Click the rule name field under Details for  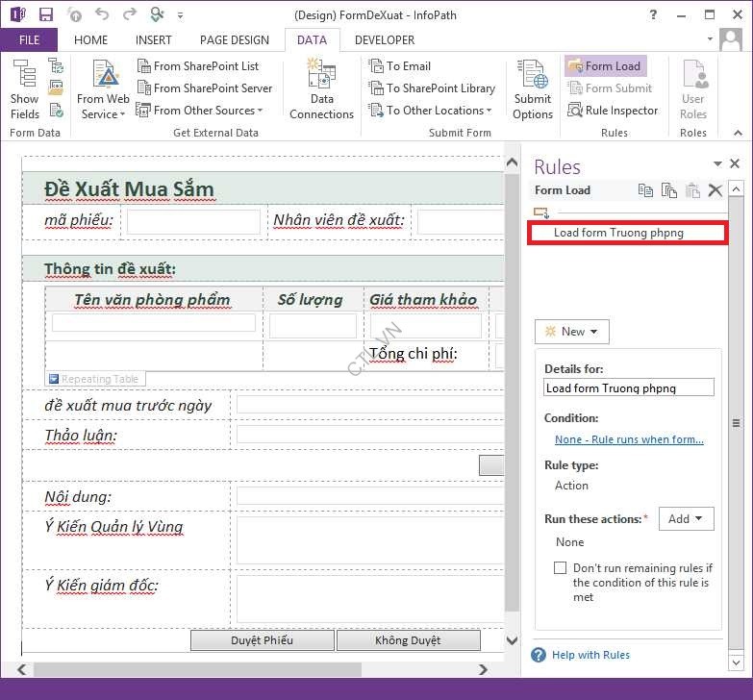click(x=629, y=388)
